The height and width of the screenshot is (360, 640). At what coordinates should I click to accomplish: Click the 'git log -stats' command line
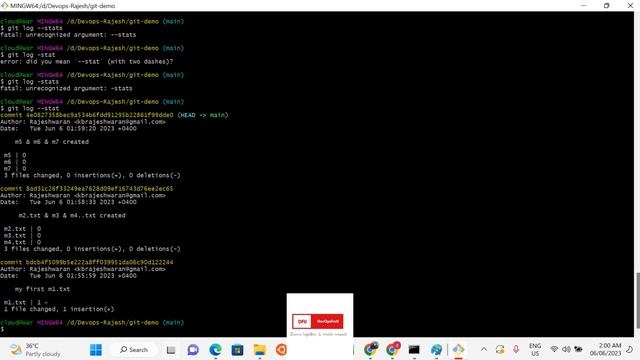(30, 82)
